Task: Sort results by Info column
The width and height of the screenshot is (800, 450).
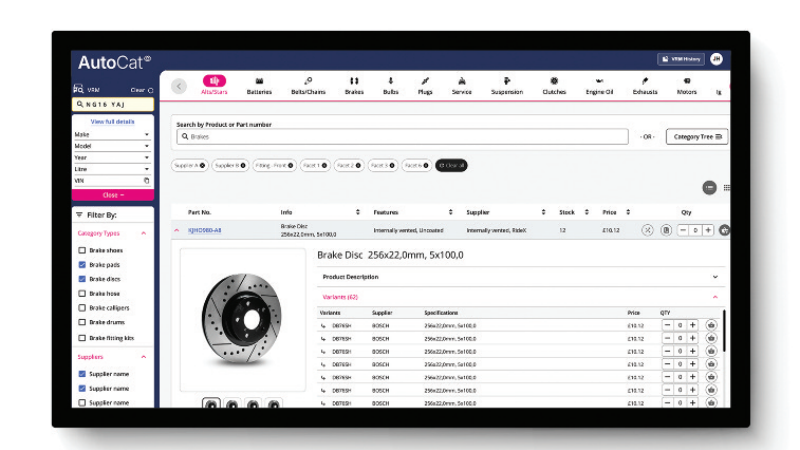Action: coord(358,212)
